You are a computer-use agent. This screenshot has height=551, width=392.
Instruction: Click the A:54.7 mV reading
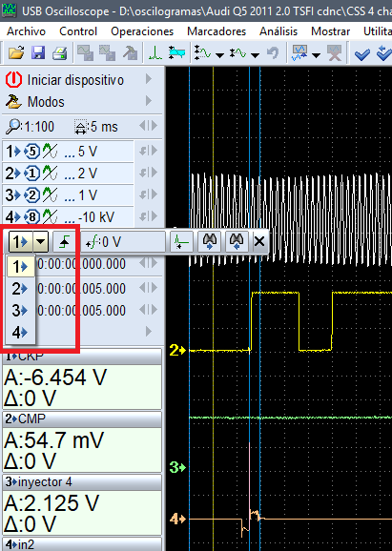53,440
